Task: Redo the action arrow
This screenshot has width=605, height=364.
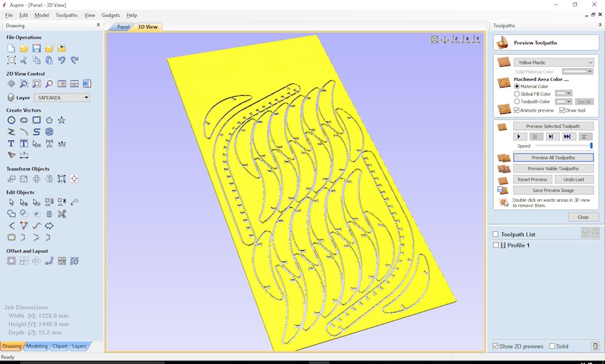Action: tap(75, 60)
